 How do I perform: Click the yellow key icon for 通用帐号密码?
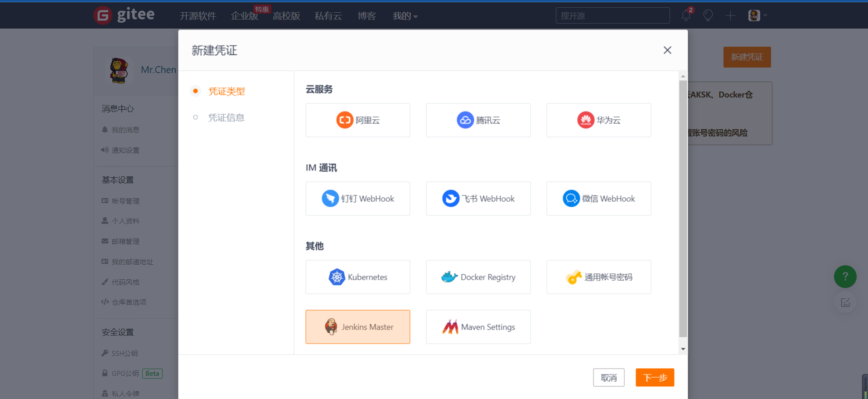point(574,277)
